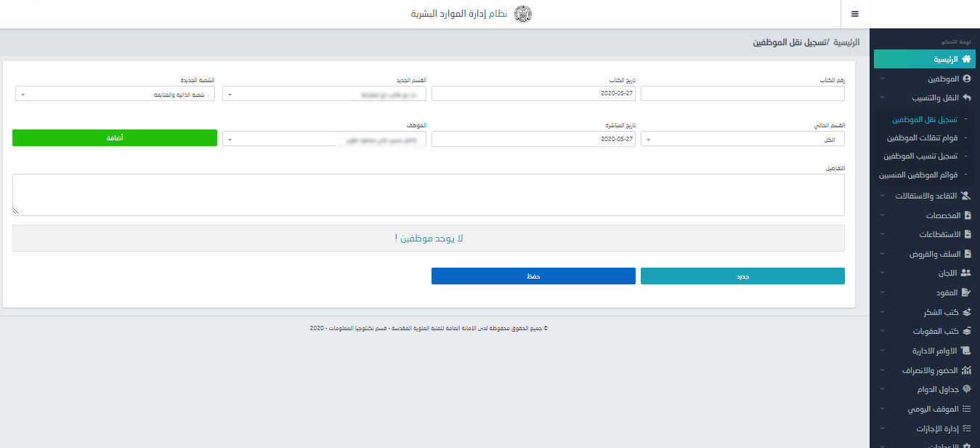Open the القسم الجديد dropdown
This screenshot has width=980, height=448.
(x=324, y=94)
